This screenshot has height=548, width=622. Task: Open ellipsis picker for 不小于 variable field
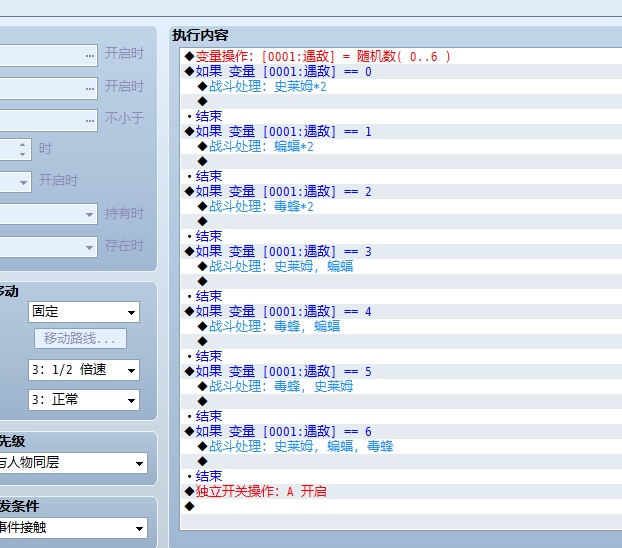tap(90, 120)
